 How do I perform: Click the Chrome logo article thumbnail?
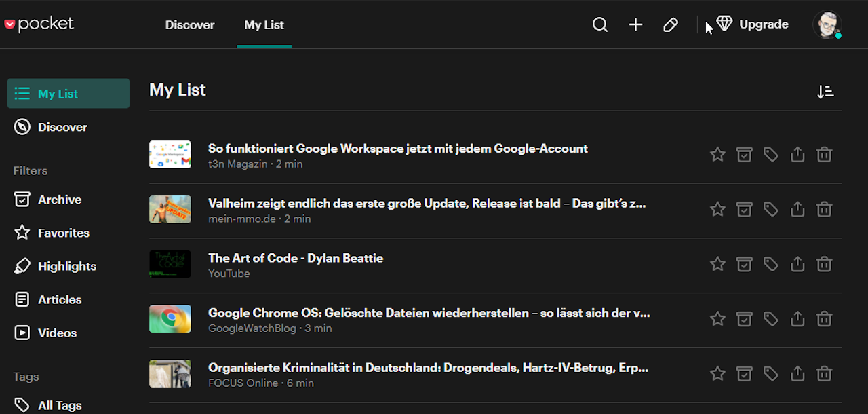point(170,319)
